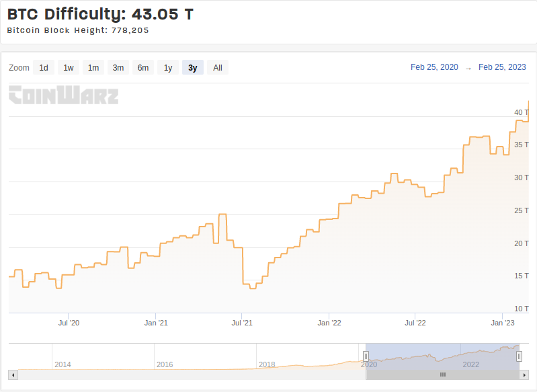Click the Jan '22 axis label
Image resolution: width=537 pixels, height=392 pixels.
[x=329, y=323]
